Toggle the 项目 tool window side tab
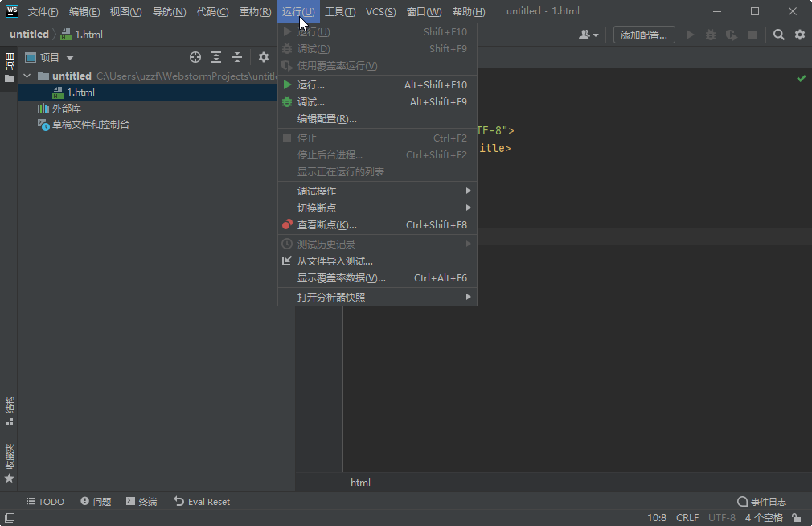Viewport: 812px width, 526px height. (9, 68)
